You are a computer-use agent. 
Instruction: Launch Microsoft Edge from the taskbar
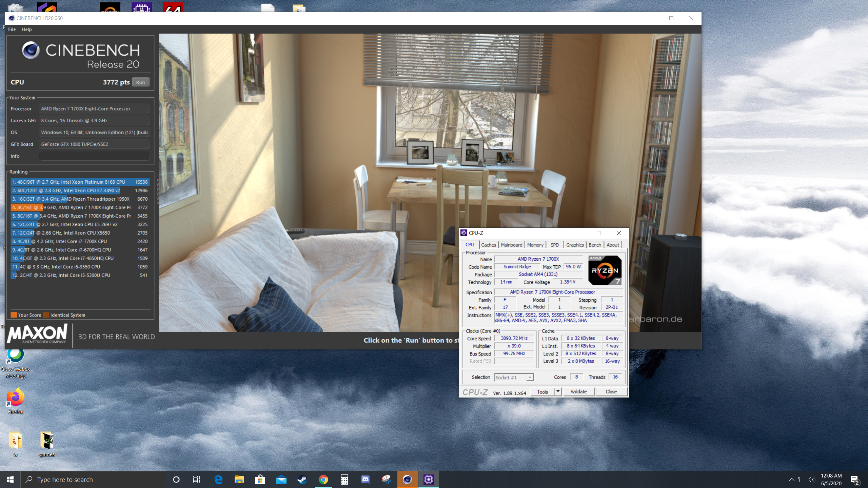tap(218, 480)
